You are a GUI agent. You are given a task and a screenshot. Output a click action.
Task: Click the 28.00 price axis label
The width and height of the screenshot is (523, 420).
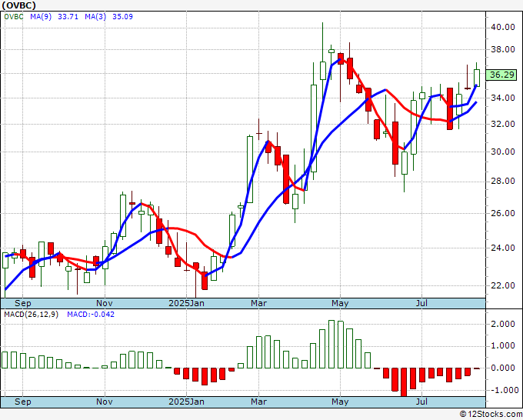tap(503, 182)
